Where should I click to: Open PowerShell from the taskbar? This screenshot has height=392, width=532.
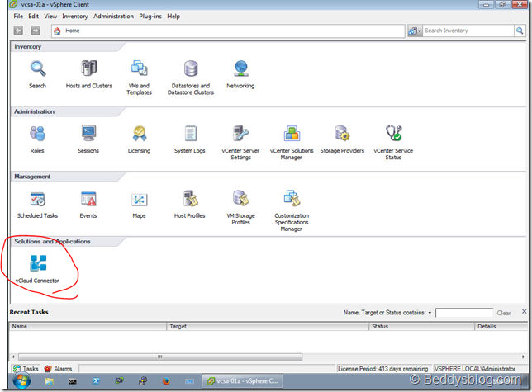[x=96, y=381]
